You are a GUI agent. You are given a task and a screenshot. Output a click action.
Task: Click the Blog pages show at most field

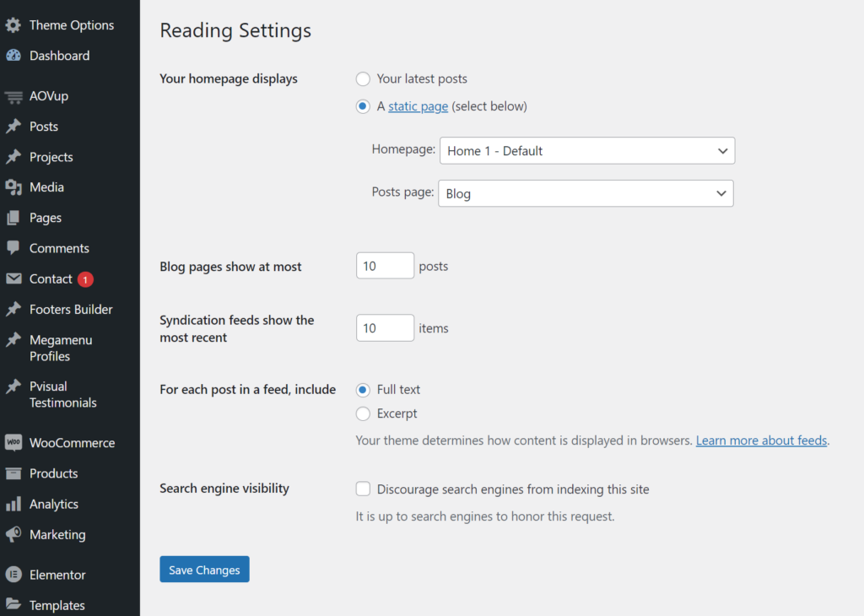tap(385, 266)
